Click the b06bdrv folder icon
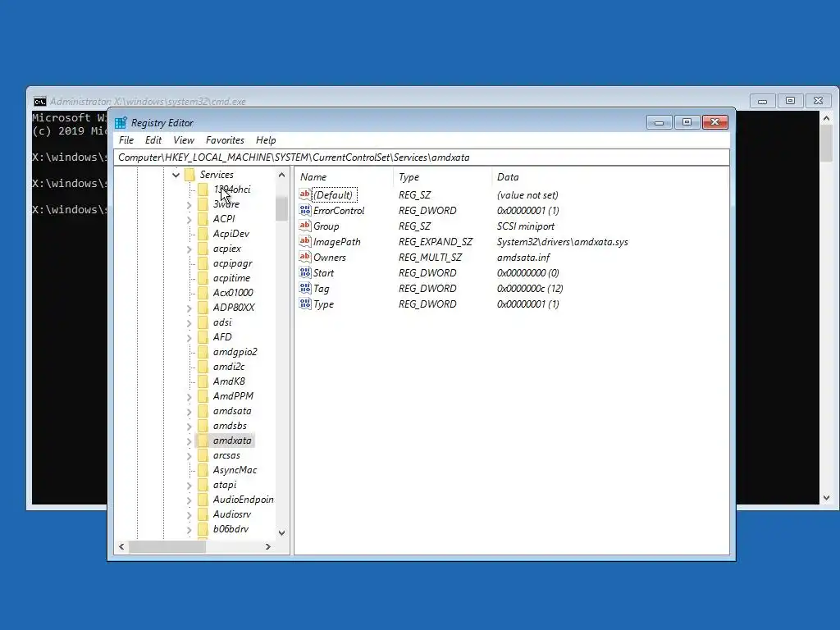Viewport: 840px width, 630px height. pyautogui.click(x=203, y=529)
